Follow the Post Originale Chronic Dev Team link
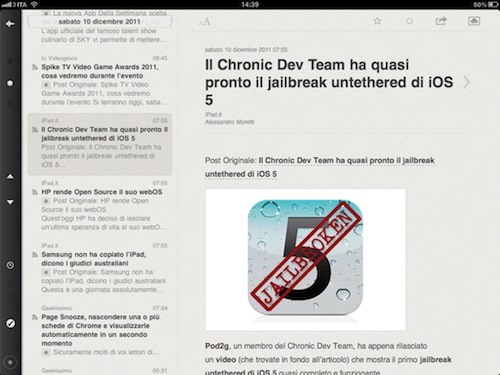500x375 pixels. [320, 167]
